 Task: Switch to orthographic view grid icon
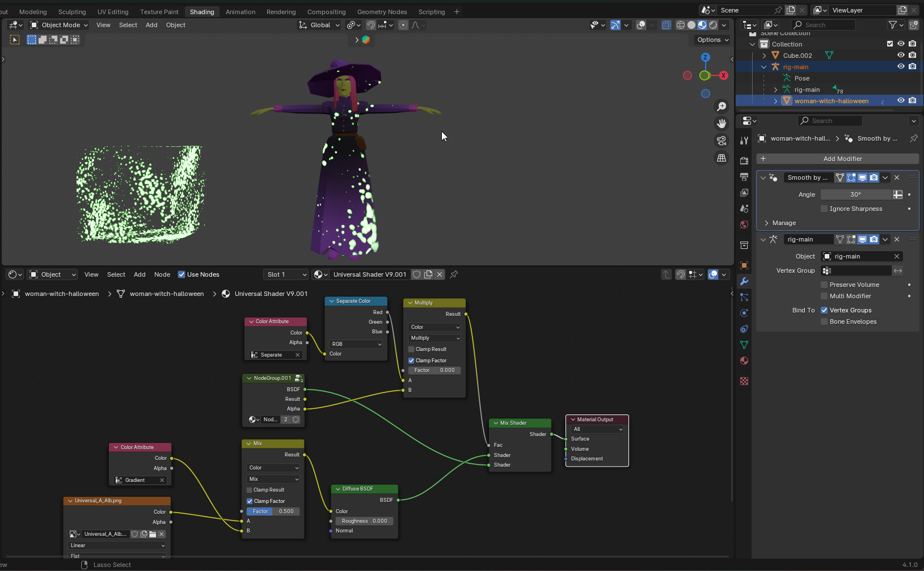click(x=722, y=158)
